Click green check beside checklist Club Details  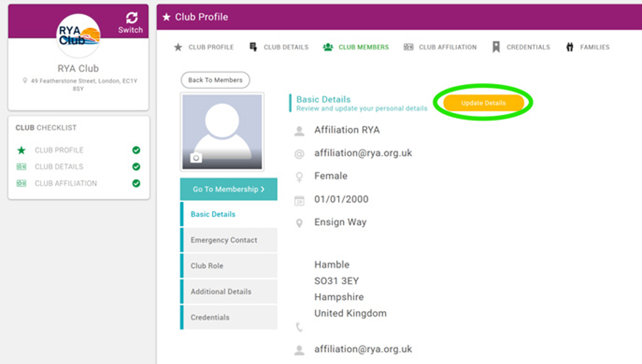coord(136,167)
